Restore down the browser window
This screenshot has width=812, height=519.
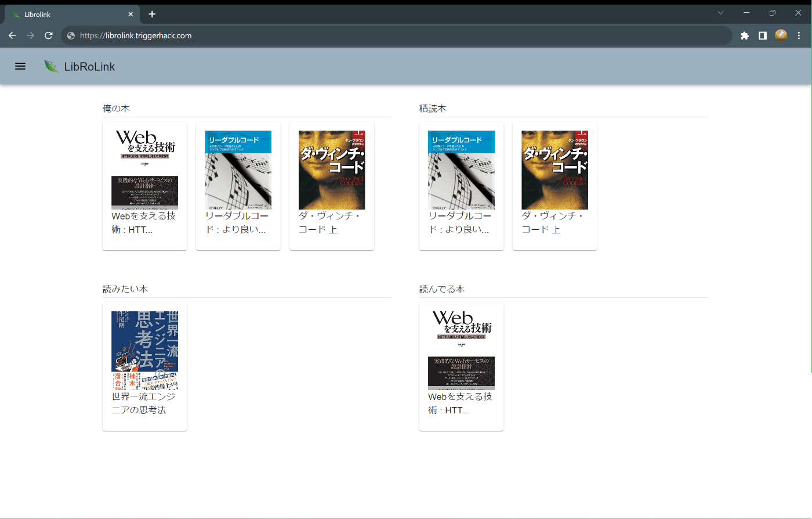tap(773, 13)
